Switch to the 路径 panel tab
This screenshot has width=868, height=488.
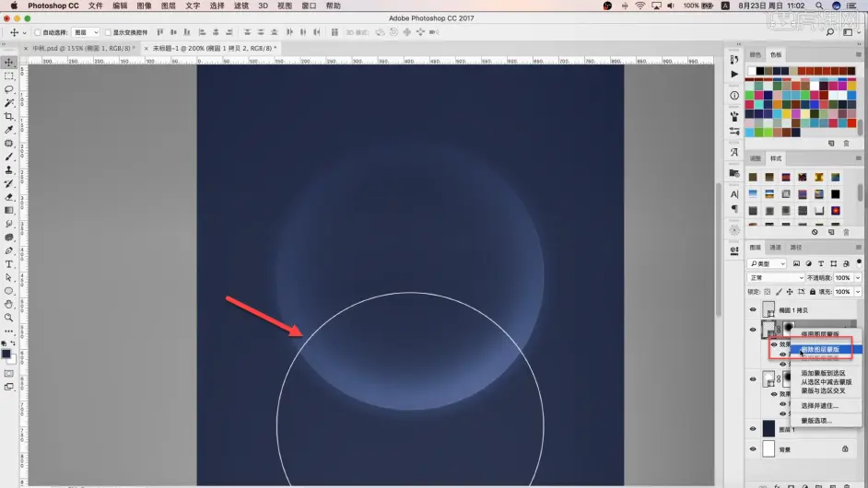796,248
